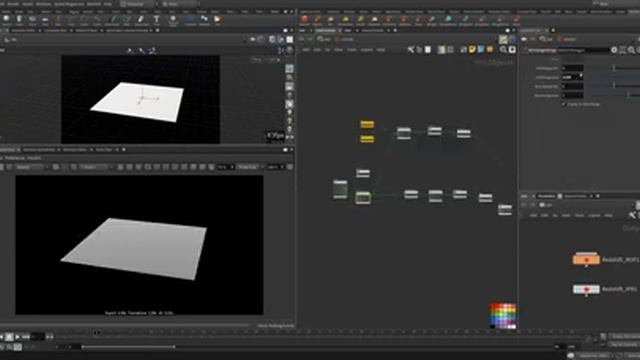Pick a color from the network color palette
Screen dimensions: 640x360
point(503,315)
